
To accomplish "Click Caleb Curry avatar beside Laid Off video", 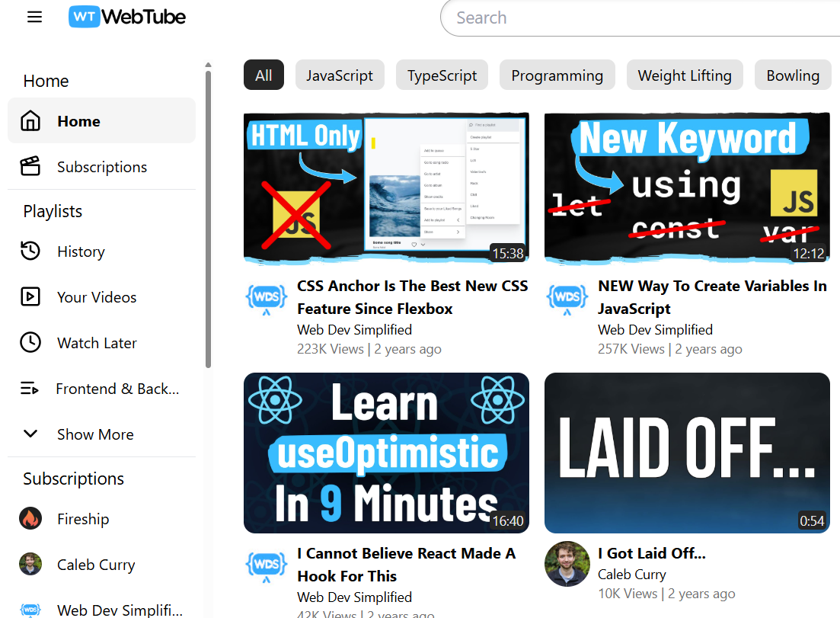I will (x=567, y=564).
